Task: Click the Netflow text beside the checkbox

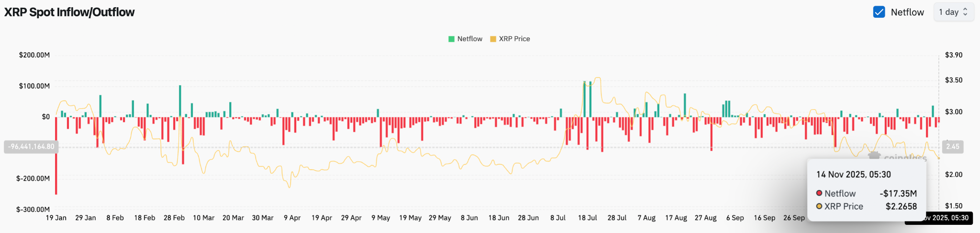Action: click(x=907, y=12)
